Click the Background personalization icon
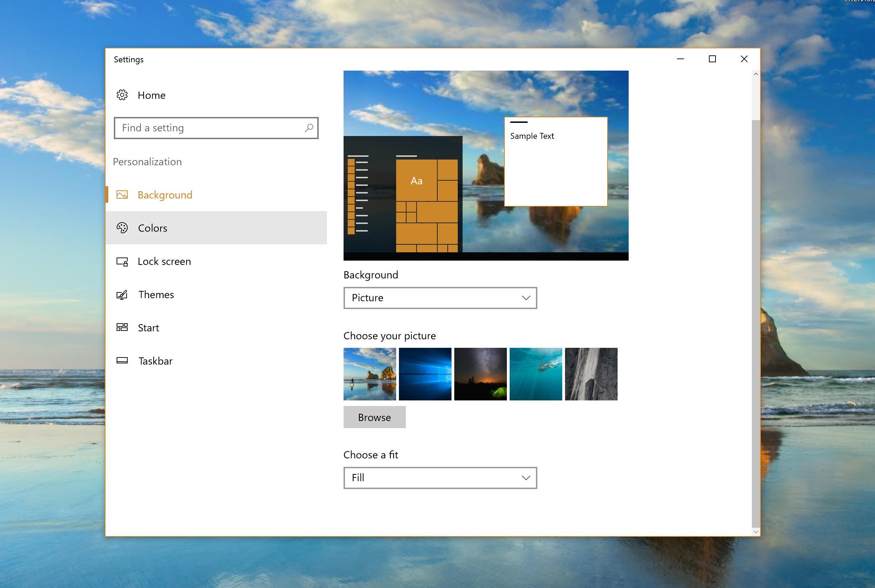The image size is (875, 588). point(123,194)
